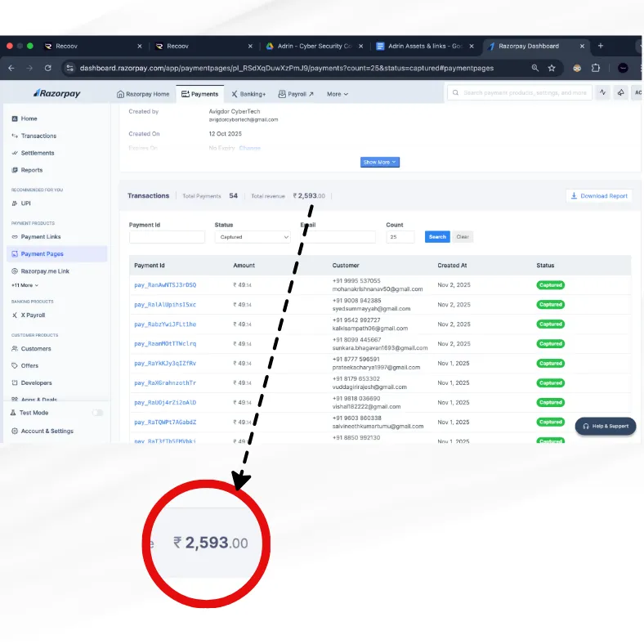Open payment pay_RanAwNTSJ3rDSQ
Screen dimensions: 644x644
click(x=165, y=285)
